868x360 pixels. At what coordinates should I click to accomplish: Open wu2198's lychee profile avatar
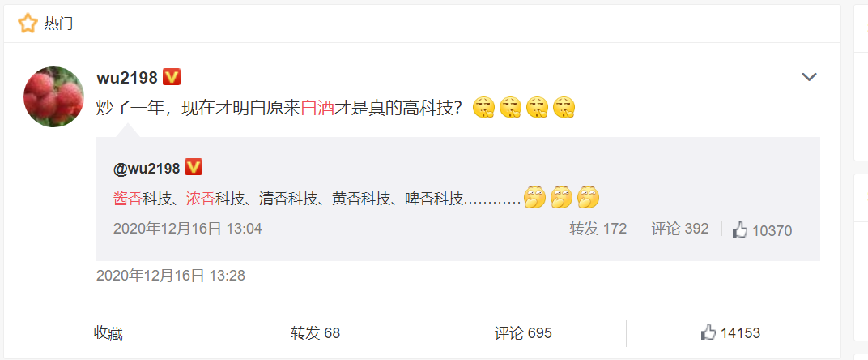53,96
